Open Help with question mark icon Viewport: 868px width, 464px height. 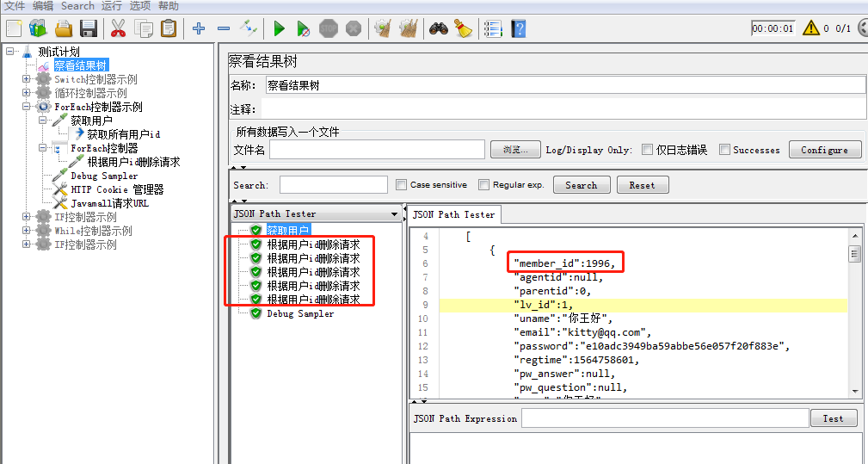518,28
